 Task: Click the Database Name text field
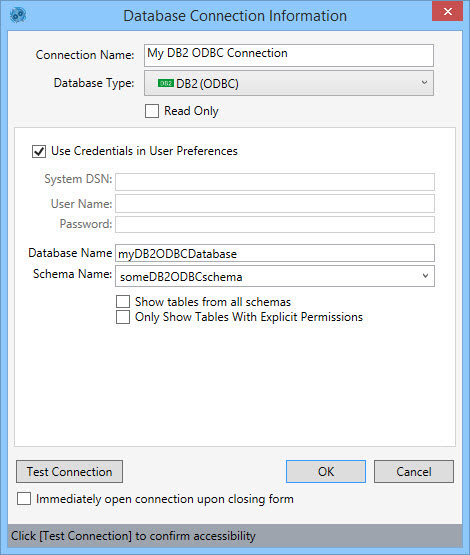point(275,253)
